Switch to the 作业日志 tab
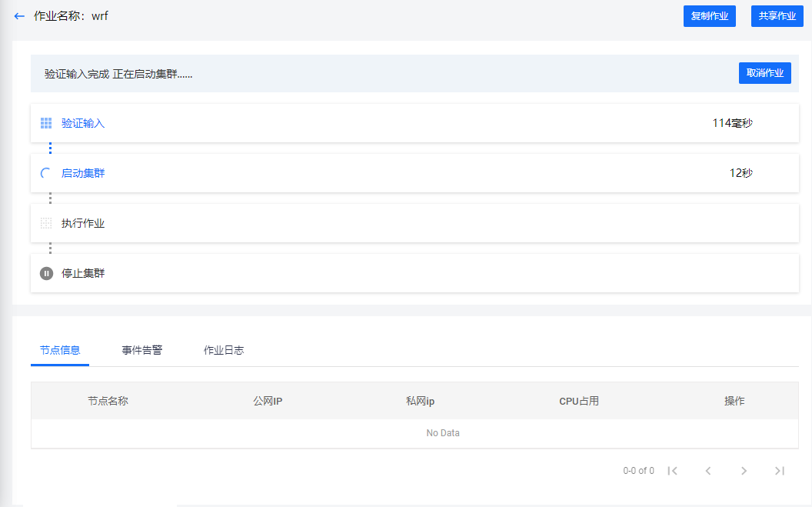 224,350
